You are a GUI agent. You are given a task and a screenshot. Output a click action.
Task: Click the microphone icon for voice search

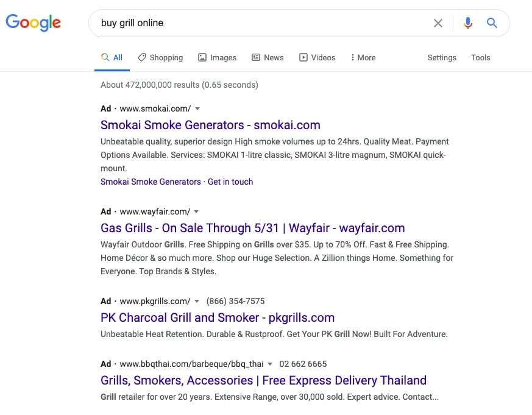click(468, 23)
